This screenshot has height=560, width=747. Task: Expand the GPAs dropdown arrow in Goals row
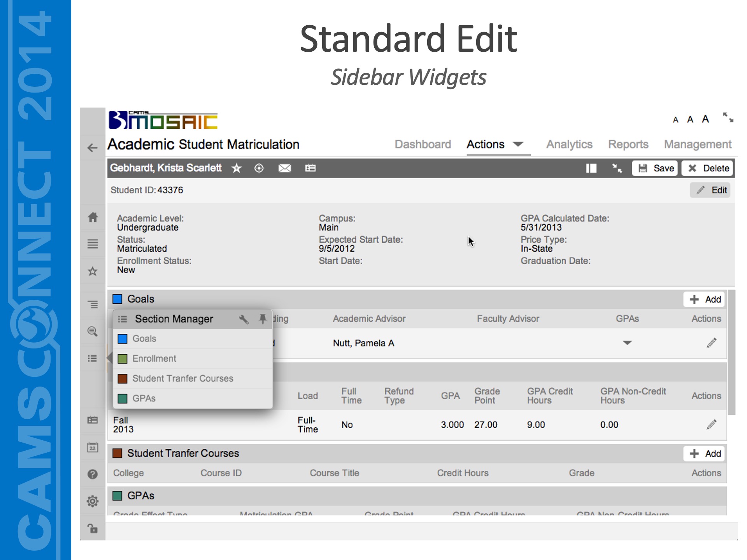pyautogui.click(x=627, y=343)
